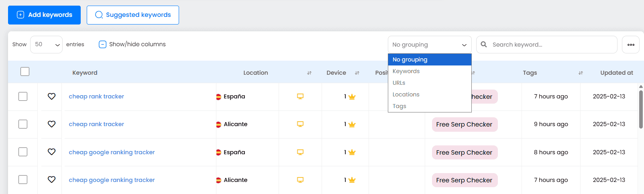Click crown icon in the last row
The width and height of the screenshot is (644, 194).
pos(352,180)
